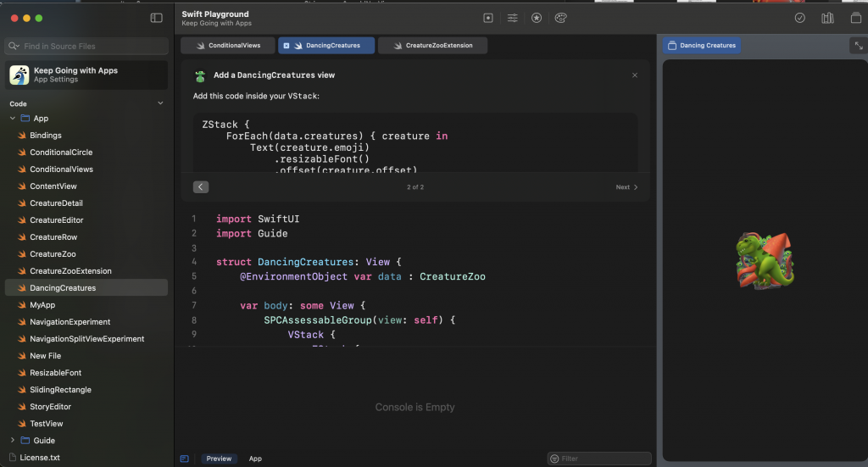This screenshot has height=467, width=868.
Task: Switch to the CreatureZooExtension tab
Action: (x=432, y=46)
